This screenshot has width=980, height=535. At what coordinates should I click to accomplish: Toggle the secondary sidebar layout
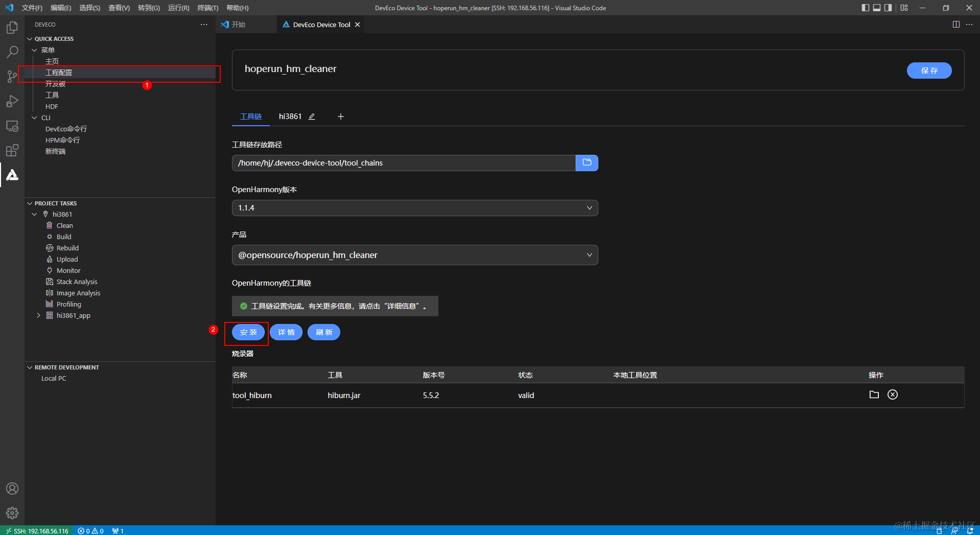888,8
